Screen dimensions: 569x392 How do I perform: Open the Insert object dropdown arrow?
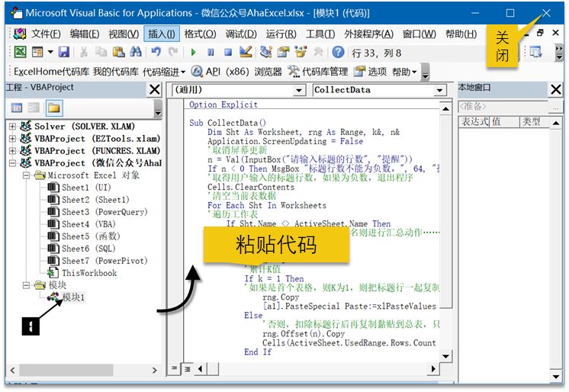point(50,53)
